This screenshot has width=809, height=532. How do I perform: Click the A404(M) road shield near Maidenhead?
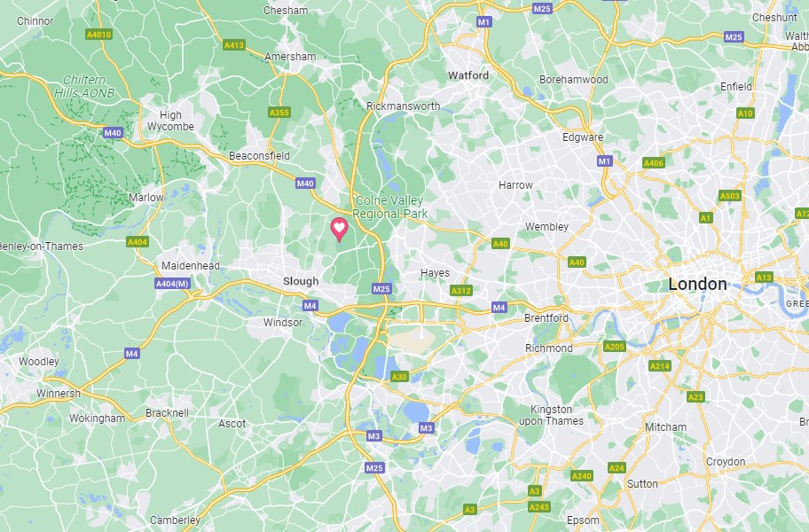click(x=172, y=284)
